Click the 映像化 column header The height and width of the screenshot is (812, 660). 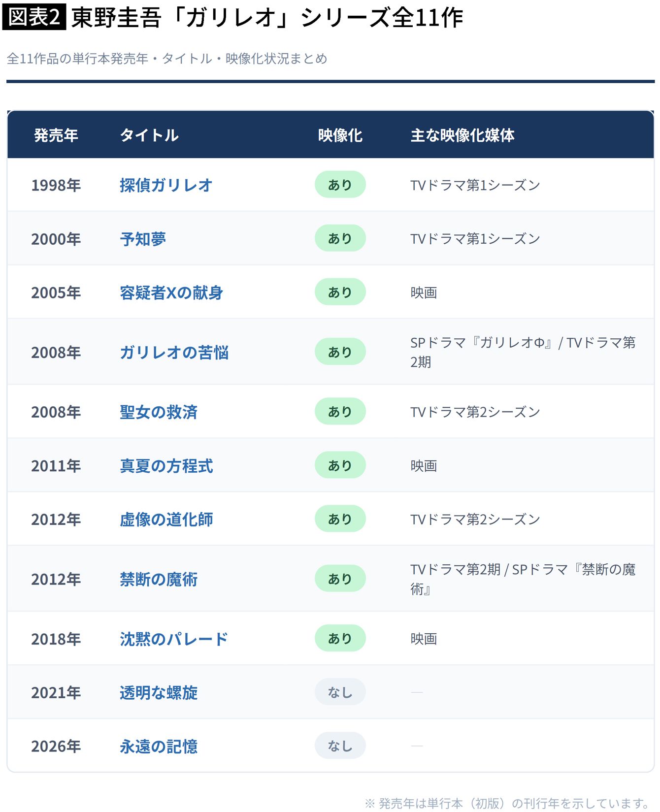(340, 135)
